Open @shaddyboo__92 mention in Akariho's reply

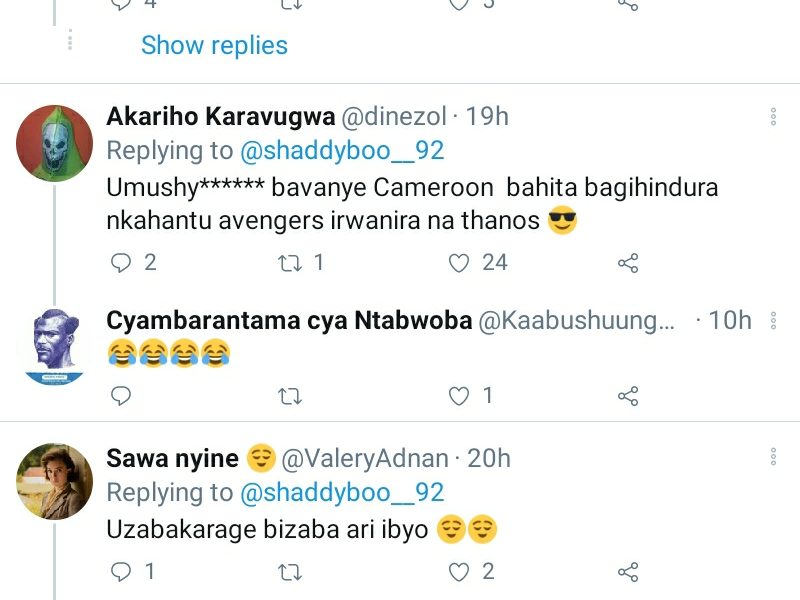[x=342, y=151]
